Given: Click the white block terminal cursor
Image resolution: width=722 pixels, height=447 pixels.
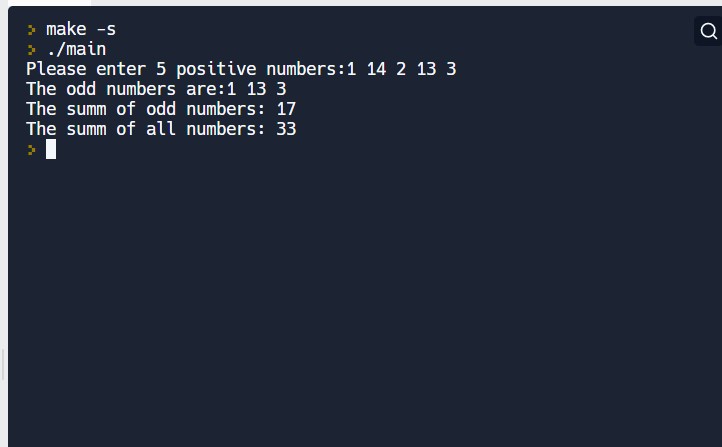Looking at the screenshot, I should tap(51, 150).
